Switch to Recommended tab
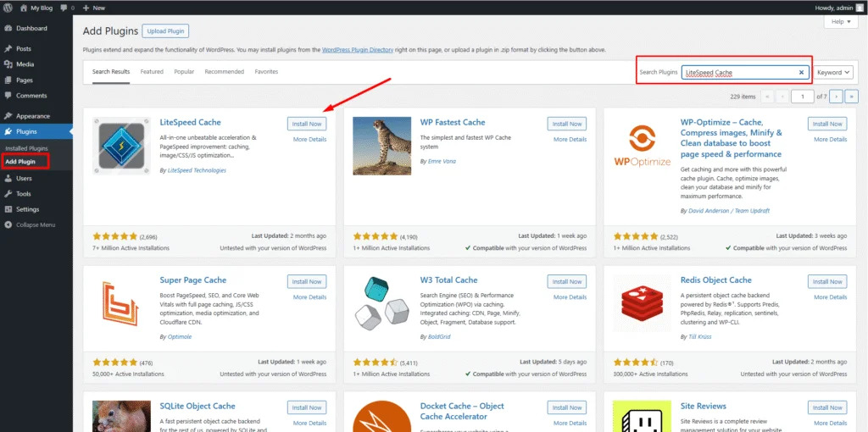The height and width of the screenshot is (432, 868). point(224,72)
